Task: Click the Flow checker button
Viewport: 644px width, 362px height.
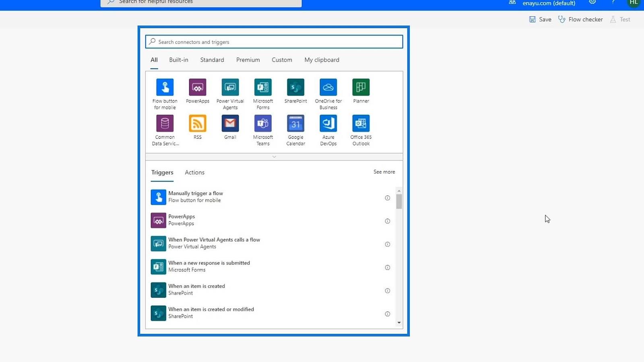Action: click(580, 19)
